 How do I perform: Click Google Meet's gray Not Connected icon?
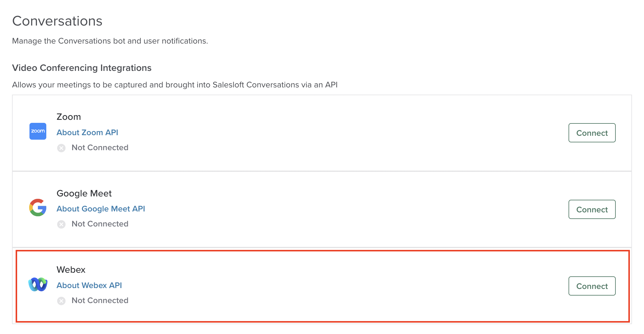(x=61, y=224)
